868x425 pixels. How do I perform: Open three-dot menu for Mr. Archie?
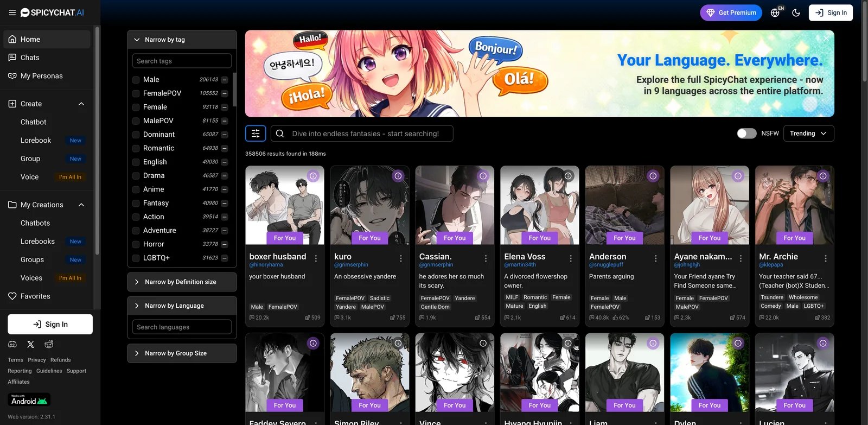tap(826, 258)
